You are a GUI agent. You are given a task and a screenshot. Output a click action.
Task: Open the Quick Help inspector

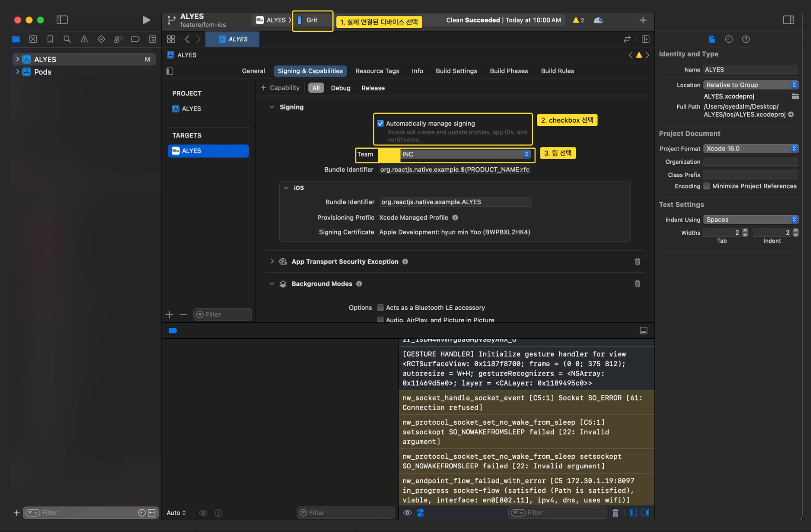(746, 39)
